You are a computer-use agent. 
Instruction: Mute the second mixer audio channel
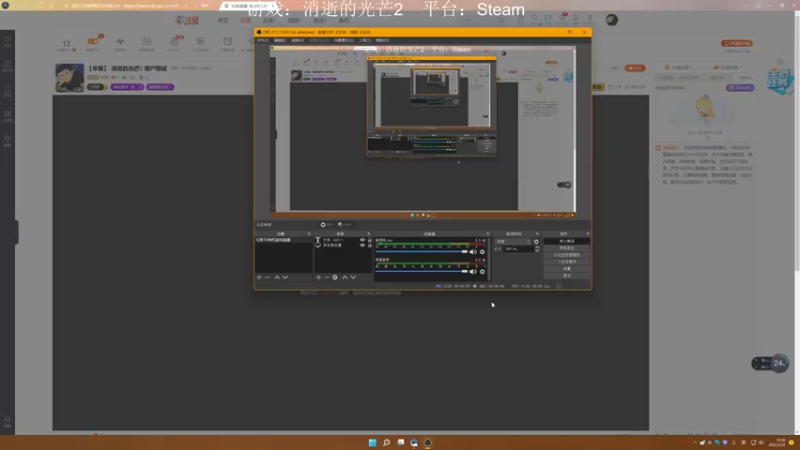pyautogui.click(x=473, y=271)
